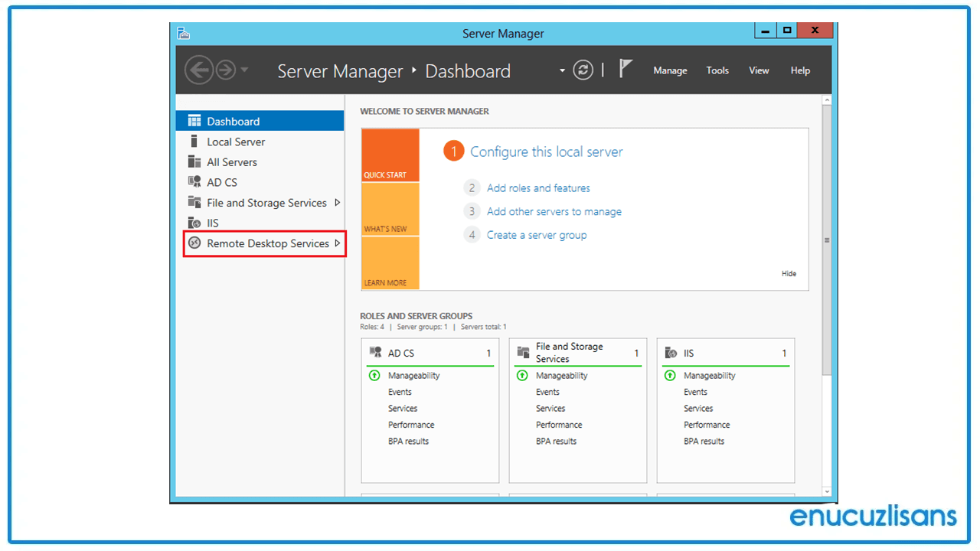Open navigation history dropdown beside forward arrow
980x551 pixels.
pyautogui.click(x=244, y=70)
